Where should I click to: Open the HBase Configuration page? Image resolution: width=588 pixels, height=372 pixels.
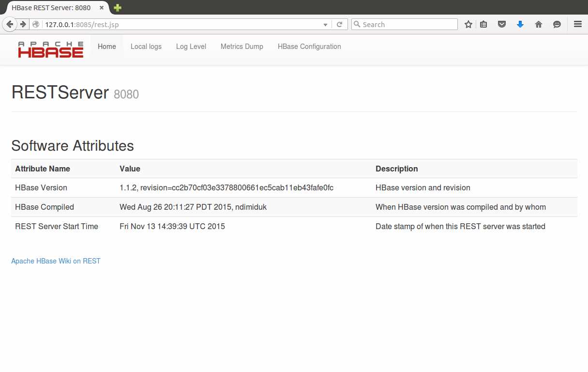click(x=309, y=46)
